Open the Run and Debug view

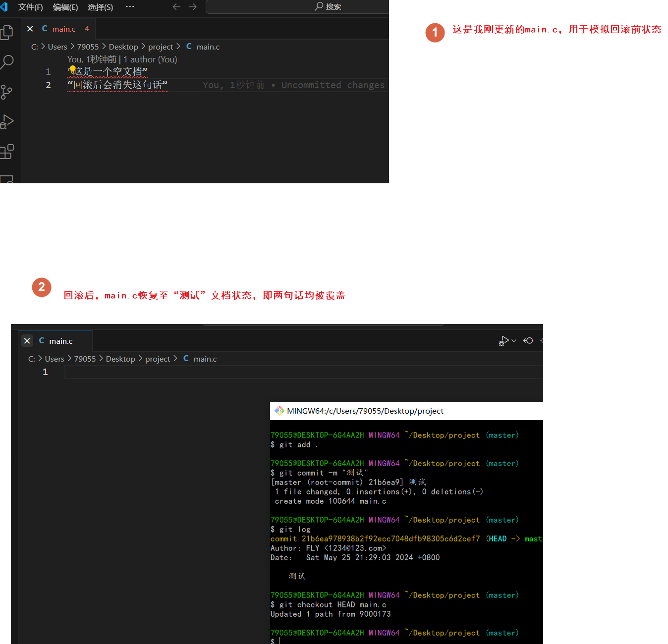point(7,121)
